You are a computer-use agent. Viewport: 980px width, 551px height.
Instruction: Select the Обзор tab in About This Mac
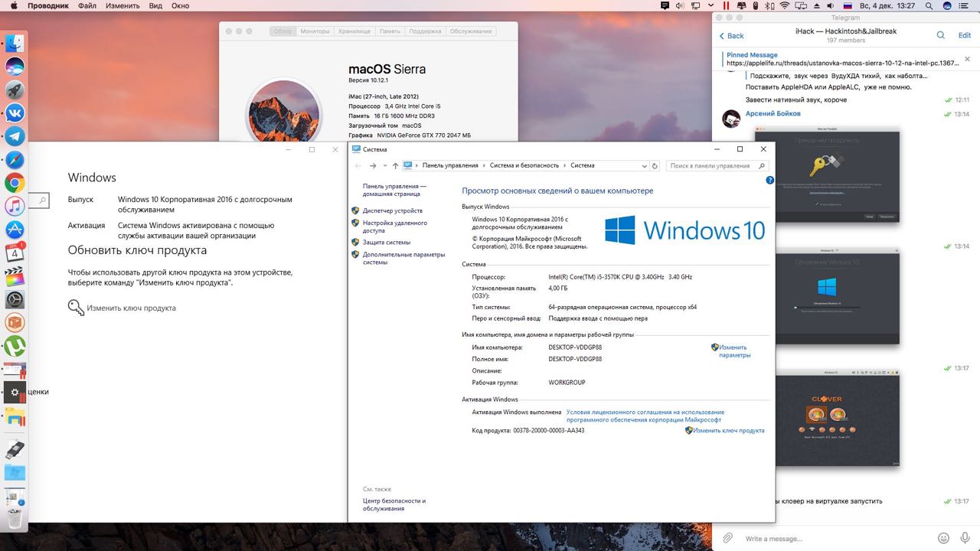pos(283,31)
